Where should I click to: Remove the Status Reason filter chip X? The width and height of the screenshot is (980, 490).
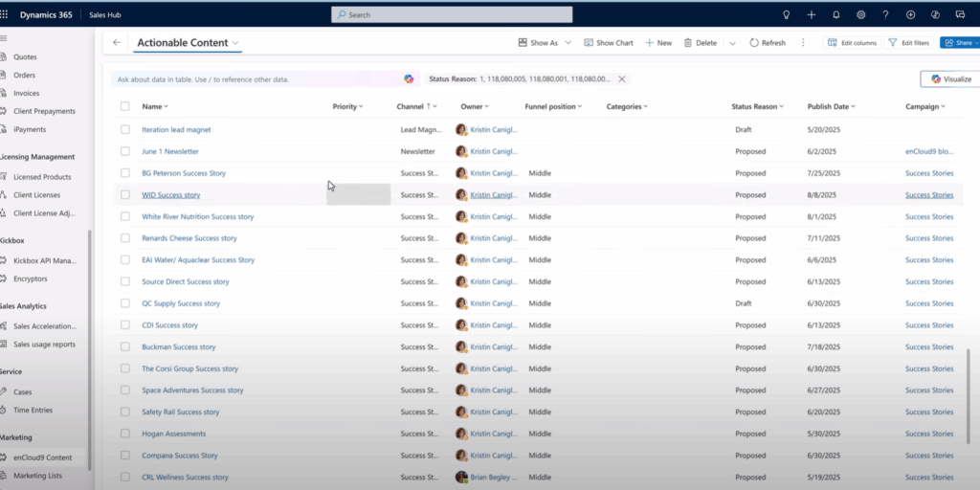622,79
